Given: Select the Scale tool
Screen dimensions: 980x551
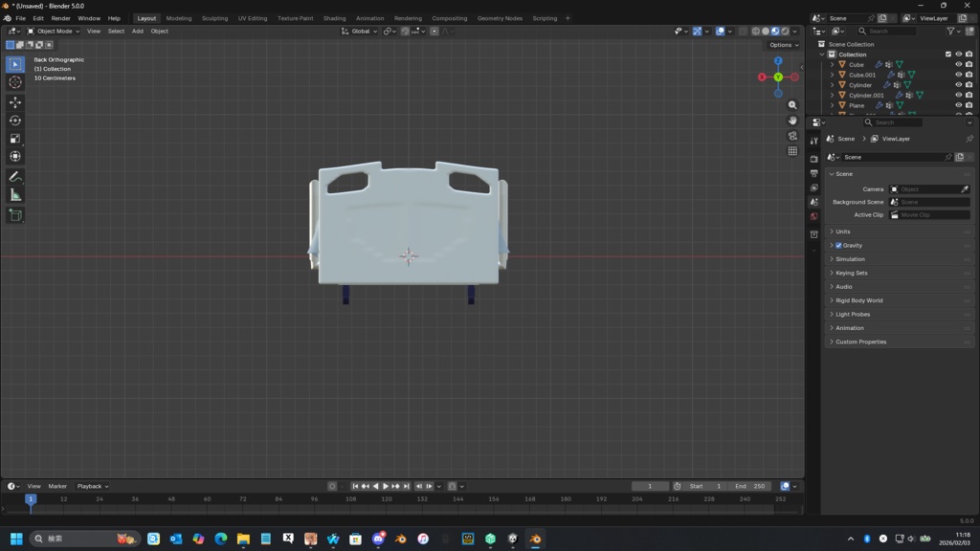Looking at the screenshot, I should pos(15,139).
